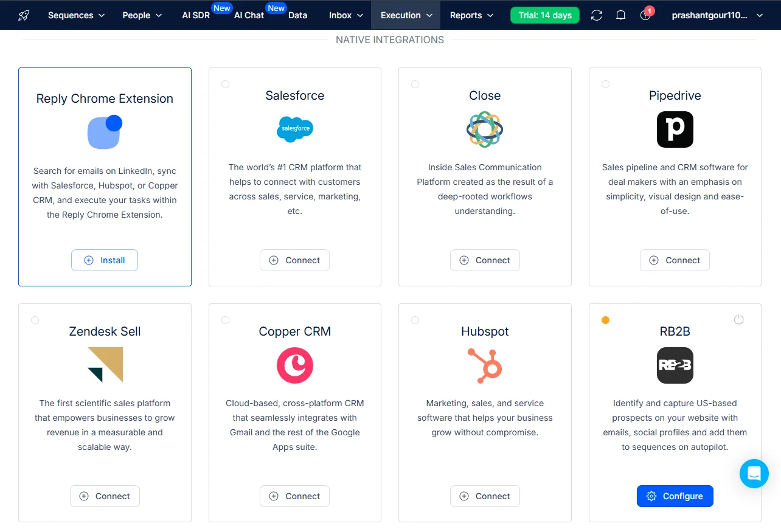Toggle the Salesforce status indicator circle
Screen dimensions: 781x532
click(225, 84)
